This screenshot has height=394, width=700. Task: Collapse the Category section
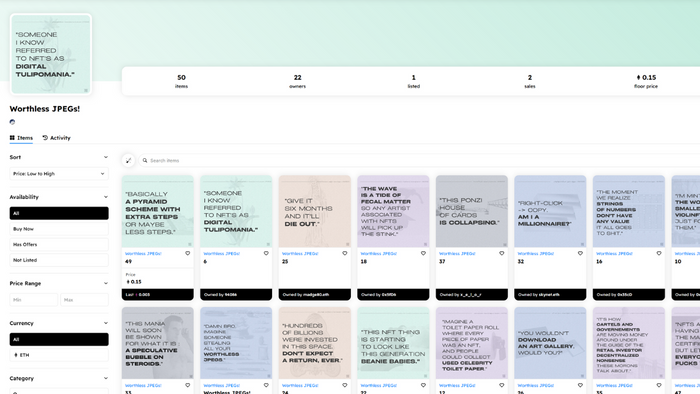point(106,378)
